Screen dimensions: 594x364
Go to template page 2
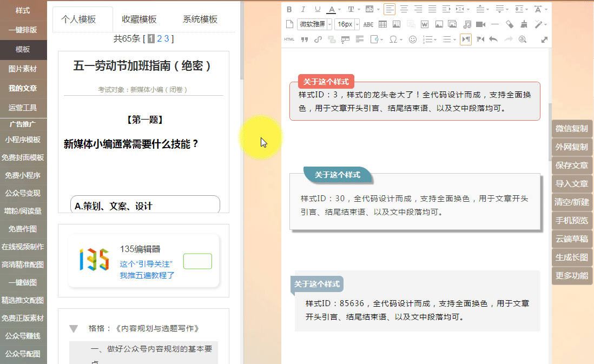pyautogui.click(x=160, y=38)
